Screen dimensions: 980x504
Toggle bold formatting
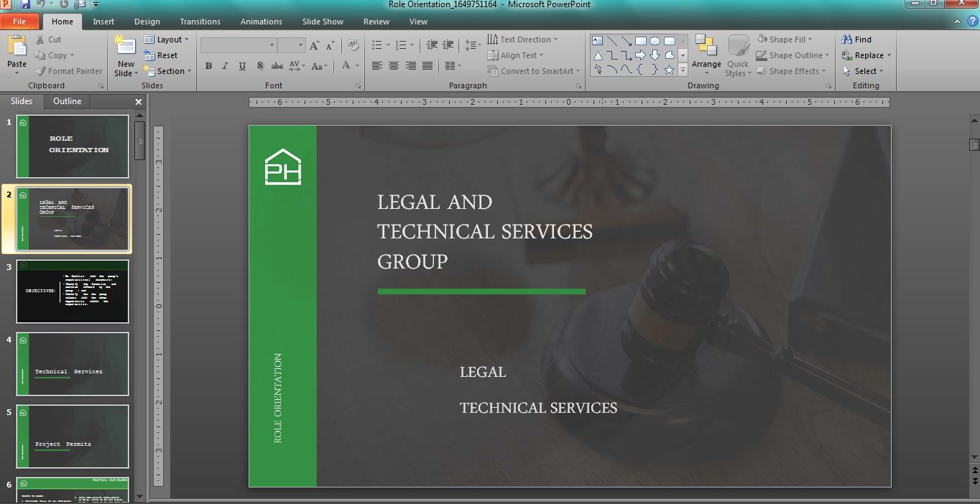(208, 66)
